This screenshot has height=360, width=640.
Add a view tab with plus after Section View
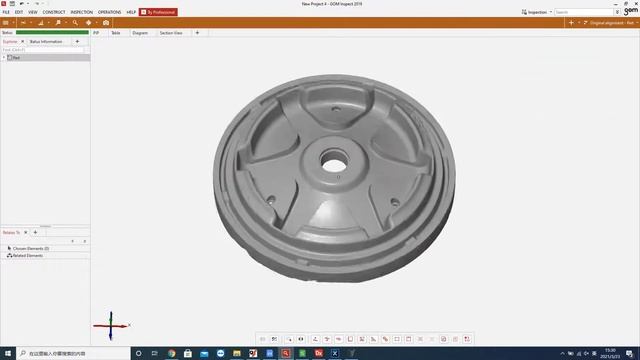coord(197,33)
